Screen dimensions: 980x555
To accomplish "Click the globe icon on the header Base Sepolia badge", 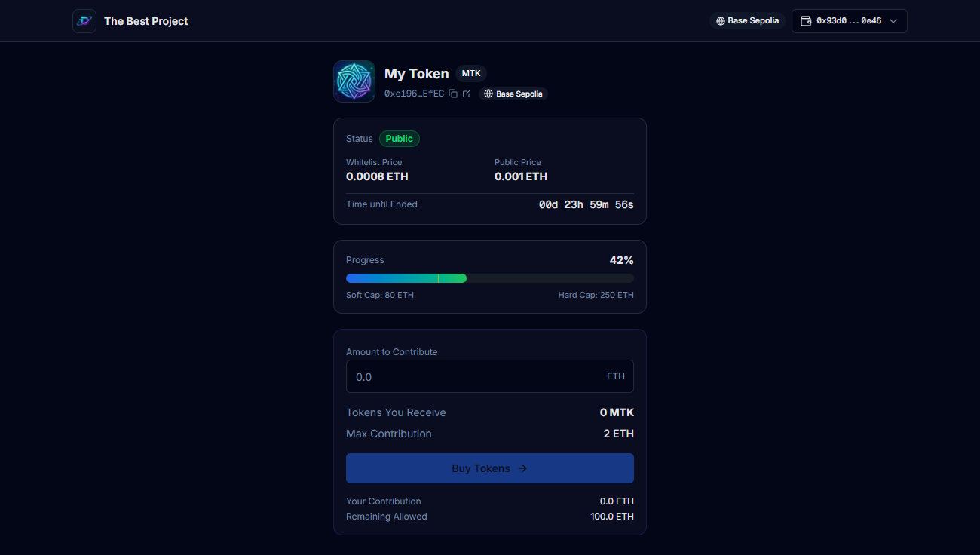I will point(721,20).
